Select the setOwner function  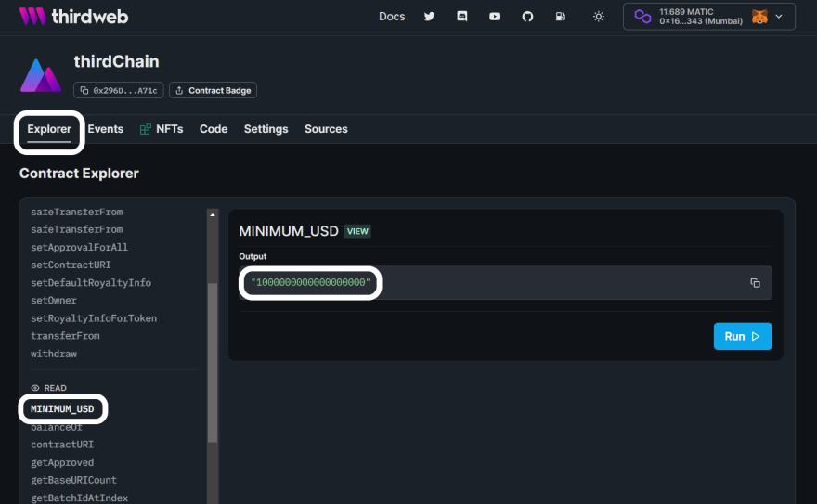54,301
